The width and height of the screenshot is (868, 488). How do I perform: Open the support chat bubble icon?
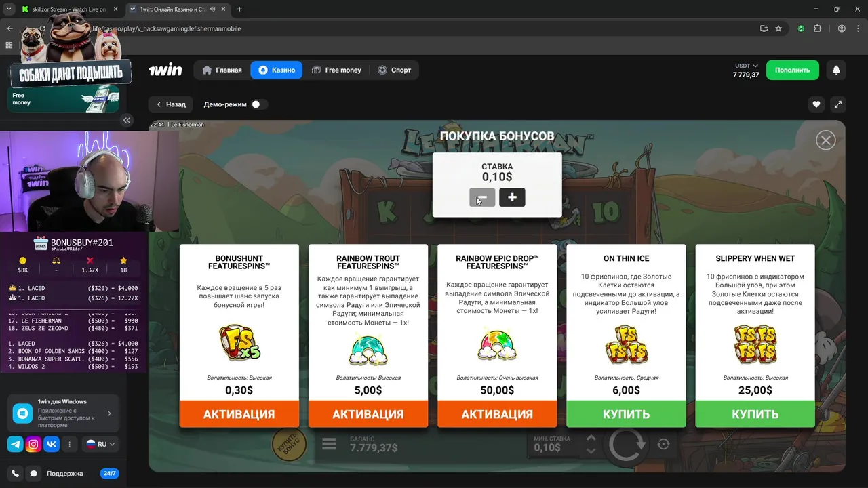(33, 474)
